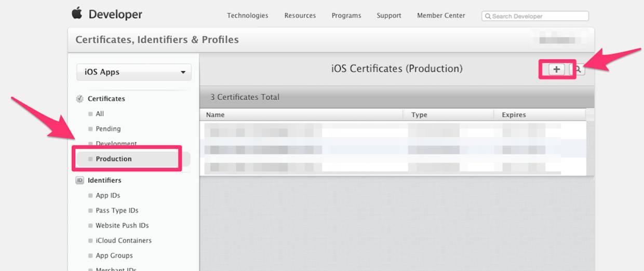Go to Member Center
644x271 pixels.
pos(441,16)
